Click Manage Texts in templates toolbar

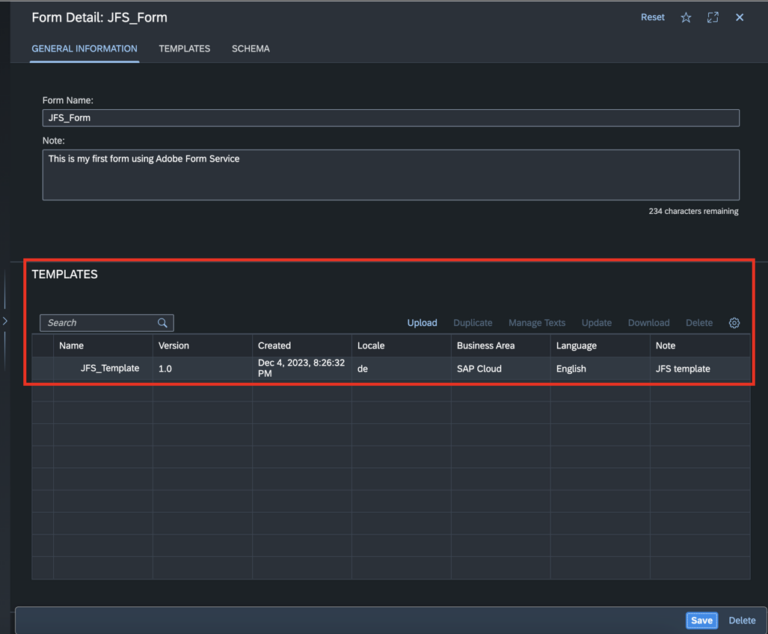(x=536, y=323)
